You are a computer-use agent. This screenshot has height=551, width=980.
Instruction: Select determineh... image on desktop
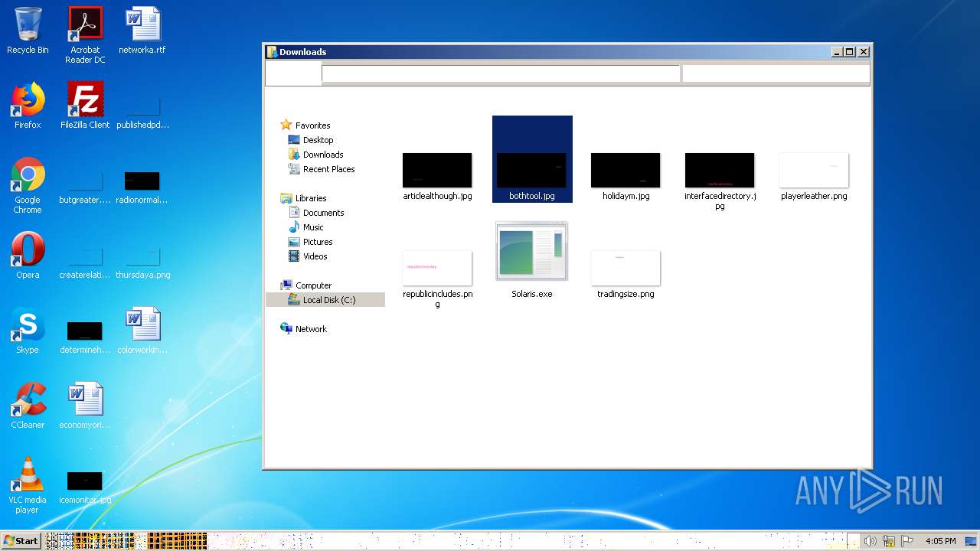pyautogui.click(x=85, y=337)
